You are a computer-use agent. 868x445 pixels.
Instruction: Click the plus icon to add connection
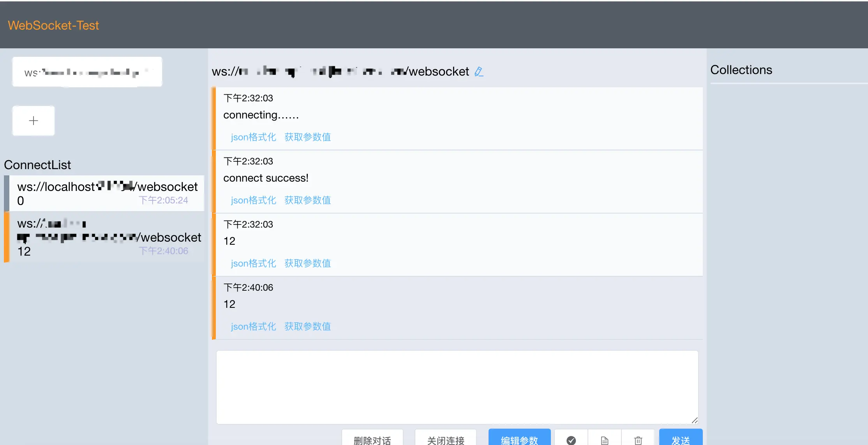coord(34,121)
